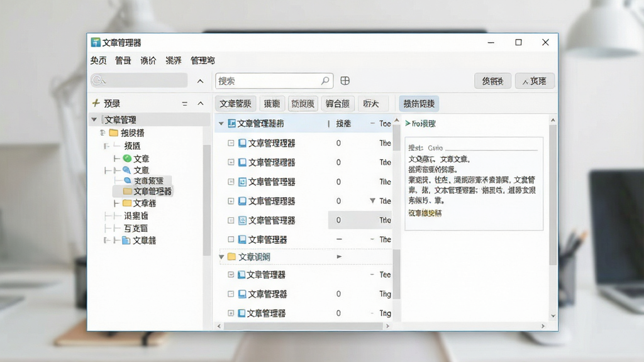
Task: Click the ▼ dropdown arrow in the 'Tde' row
Action: (372, 200)
